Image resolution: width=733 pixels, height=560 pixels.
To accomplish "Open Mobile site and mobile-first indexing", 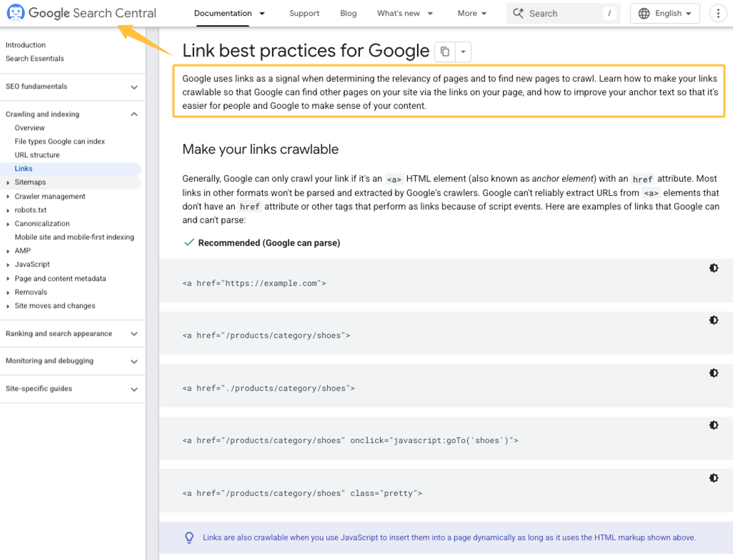I will pos(74,237).
